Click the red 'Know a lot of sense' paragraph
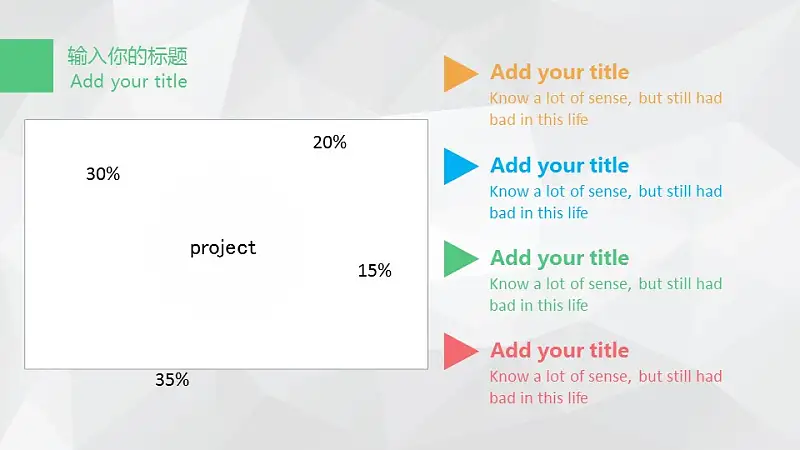Image resolution: width=800 pixels, height=450 pixels. pos(606,387)
